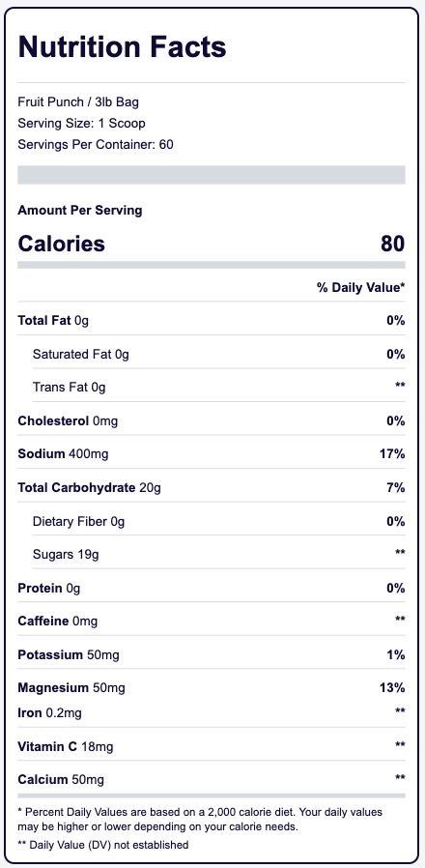Select the Calcium 50mg row
The width and height of the screenshot is (425, 868).
pos(212,779)
